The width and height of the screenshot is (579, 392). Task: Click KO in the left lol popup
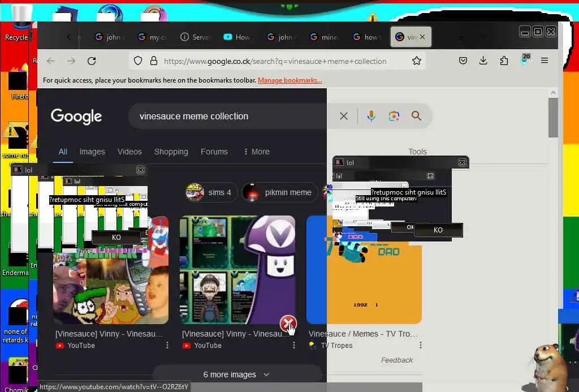point(116,237)
